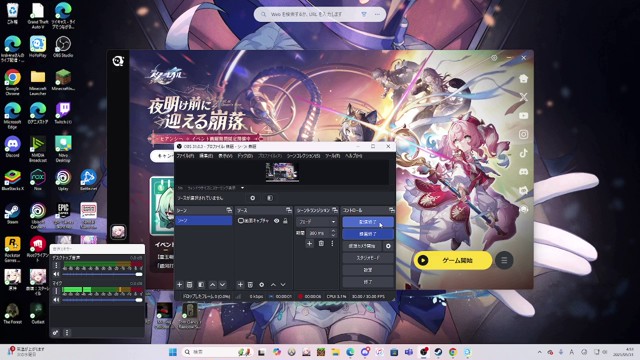Open the Twitch desktop shortcut
The height and width of the screenshot is (360, 640).
click(x=63, y=113)
